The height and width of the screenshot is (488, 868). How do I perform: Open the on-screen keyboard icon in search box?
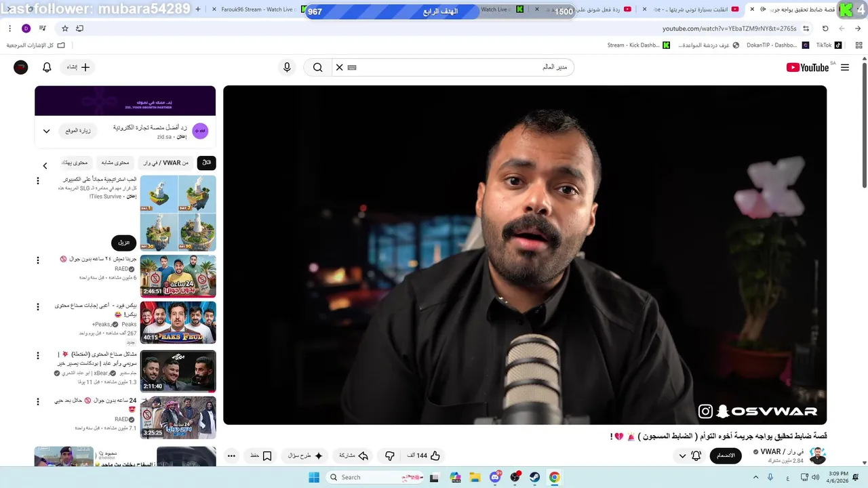point(352,67)
